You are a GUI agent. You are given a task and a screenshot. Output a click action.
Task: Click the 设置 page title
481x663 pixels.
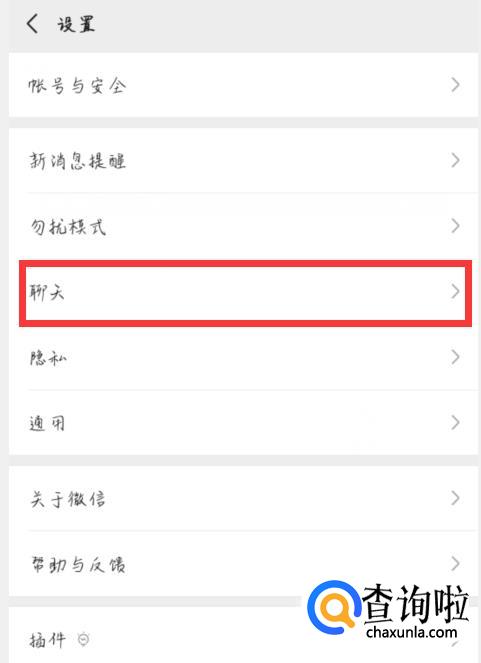(x=76, y=24)
